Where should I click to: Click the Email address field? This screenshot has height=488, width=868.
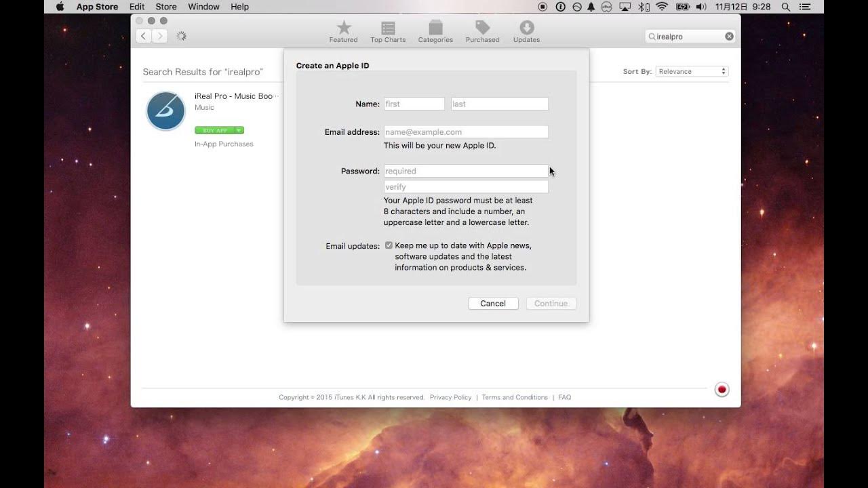click(x=466, y=132)
